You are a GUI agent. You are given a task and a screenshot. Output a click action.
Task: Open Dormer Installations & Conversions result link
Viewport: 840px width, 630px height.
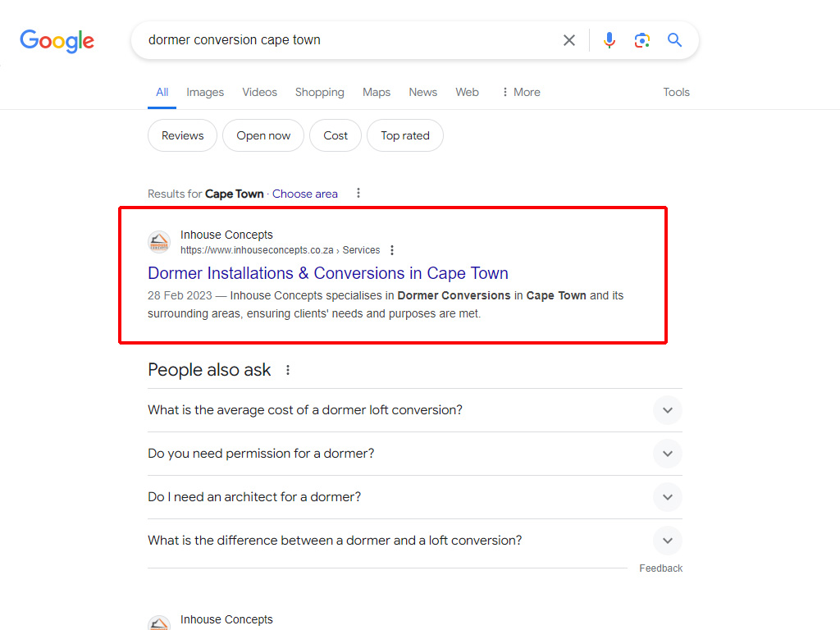point(328,273)
